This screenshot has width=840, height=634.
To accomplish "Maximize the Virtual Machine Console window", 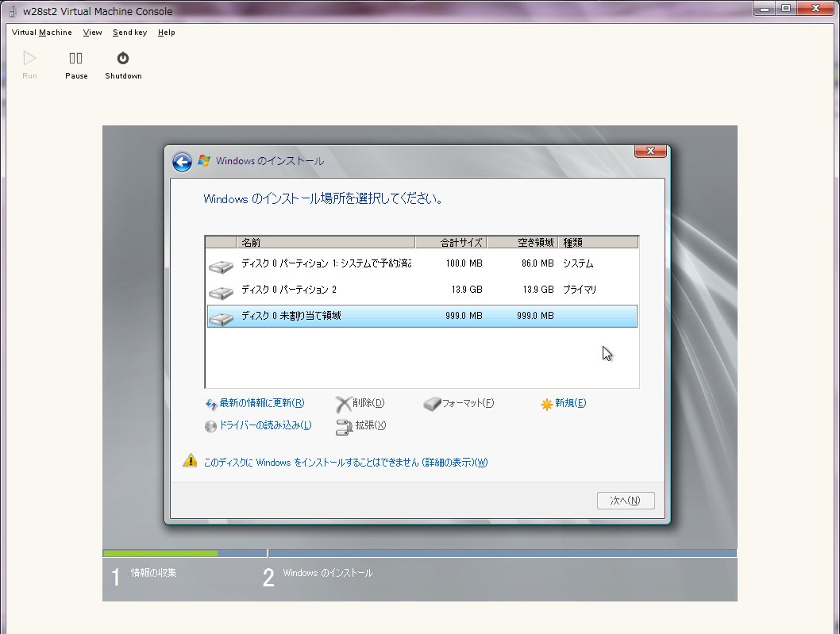I will point(786,8).
